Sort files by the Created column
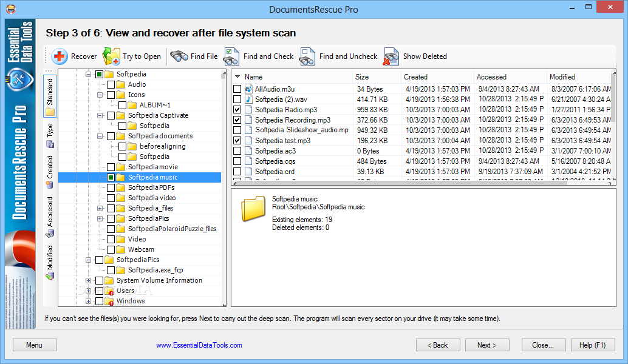The width and height of the screenshot is (628, 364). 437,77
